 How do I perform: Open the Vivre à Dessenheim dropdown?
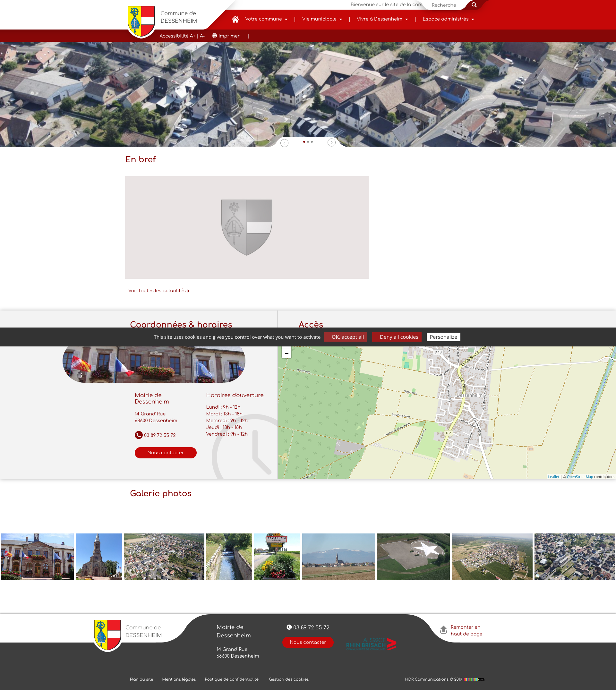(x=382, y=19)
